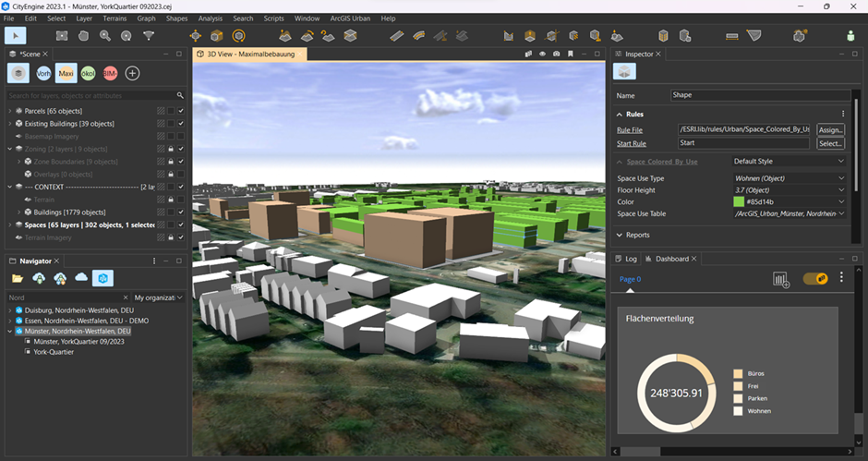
Task: Click the Assign... button
Action: 830,130
